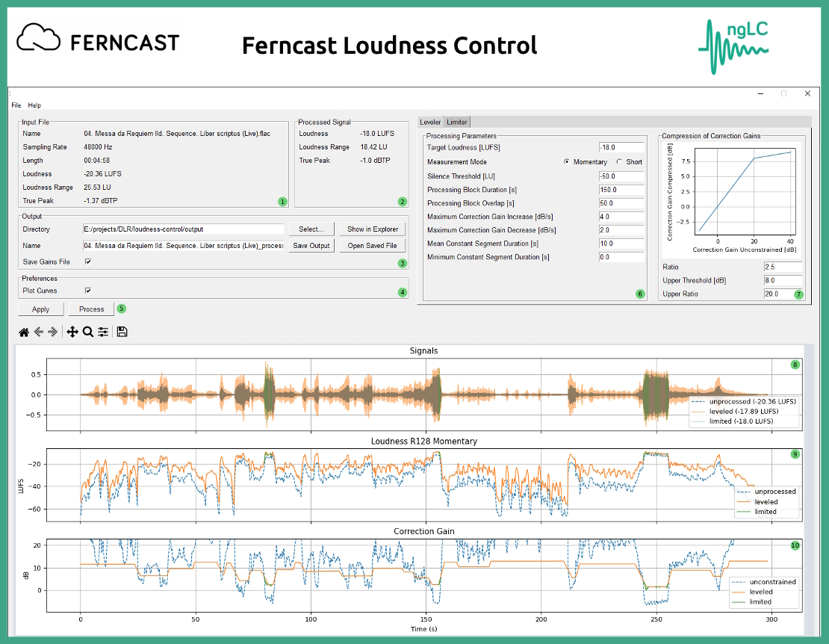
Task: Click the Save figure floppy disk icon
Action: (x=122, y=332)
